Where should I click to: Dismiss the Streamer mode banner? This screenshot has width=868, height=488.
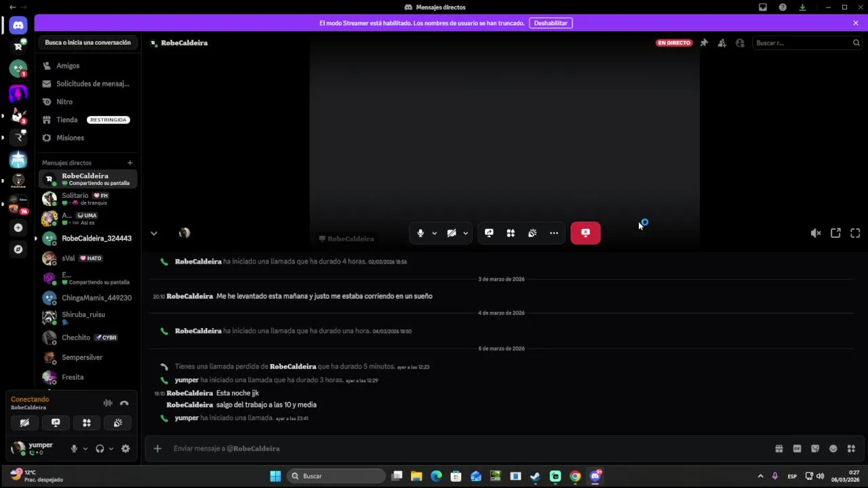pos(856,23)
